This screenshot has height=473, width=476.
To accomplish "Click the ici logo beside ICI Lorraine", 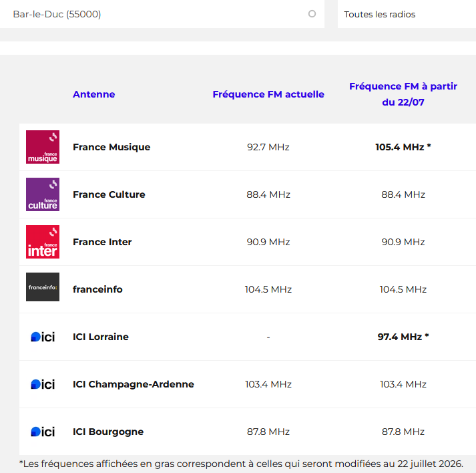I will click(x=43, y=337).
